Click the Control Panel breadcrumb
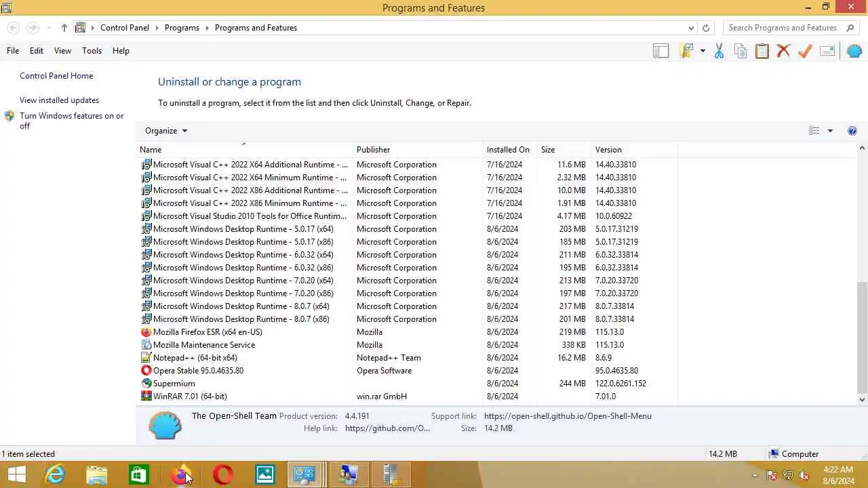Screen dimensions: 868x488 [x=125, y=28]
